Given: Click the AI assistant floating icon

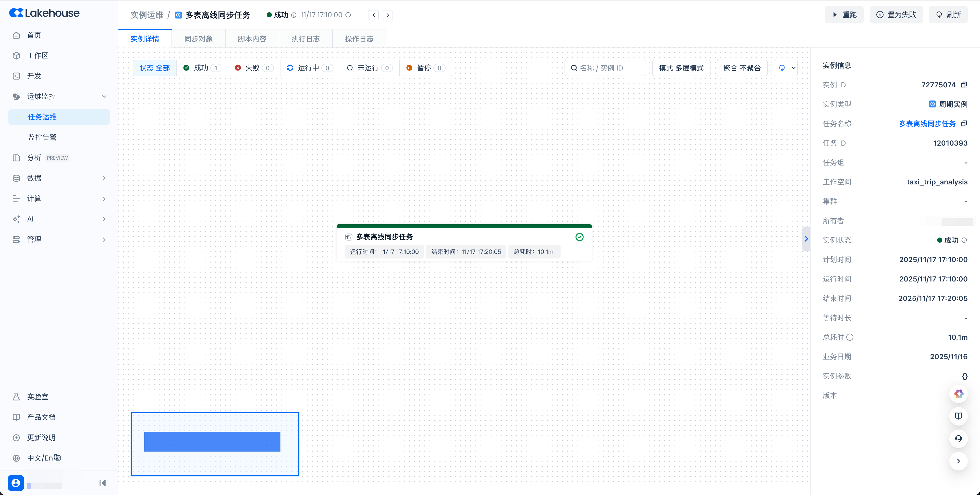Looking at the screenshot, I should coord(958,394).
